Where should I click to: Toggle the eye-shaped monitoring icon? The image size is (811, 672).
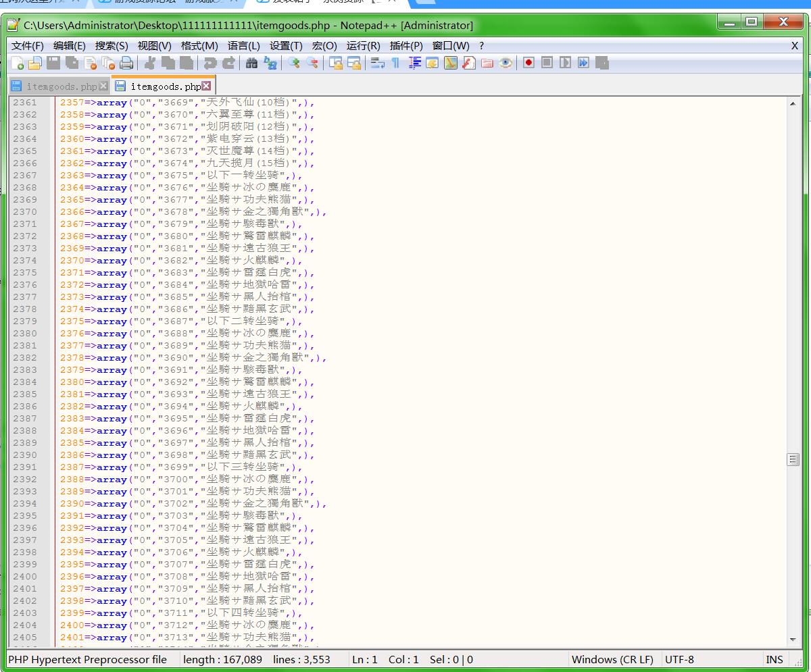(x=506, y=63)
